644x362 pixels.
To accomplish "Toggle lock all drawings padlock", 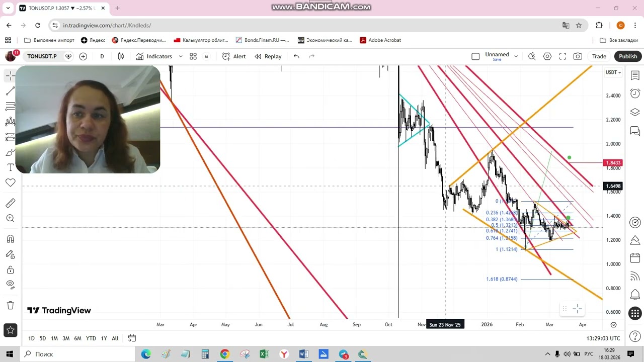I will (x=10, y=269).
